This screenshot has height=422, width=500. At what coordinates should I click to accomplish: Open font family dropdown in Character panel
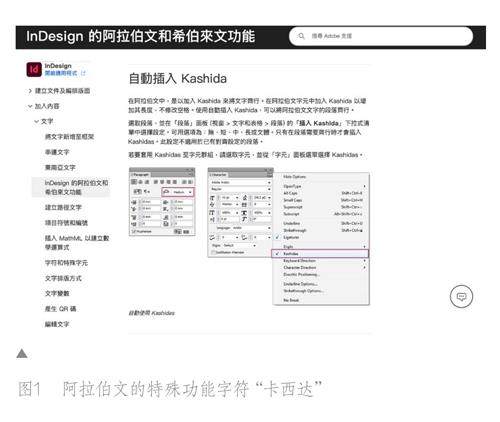pos(240,182)
